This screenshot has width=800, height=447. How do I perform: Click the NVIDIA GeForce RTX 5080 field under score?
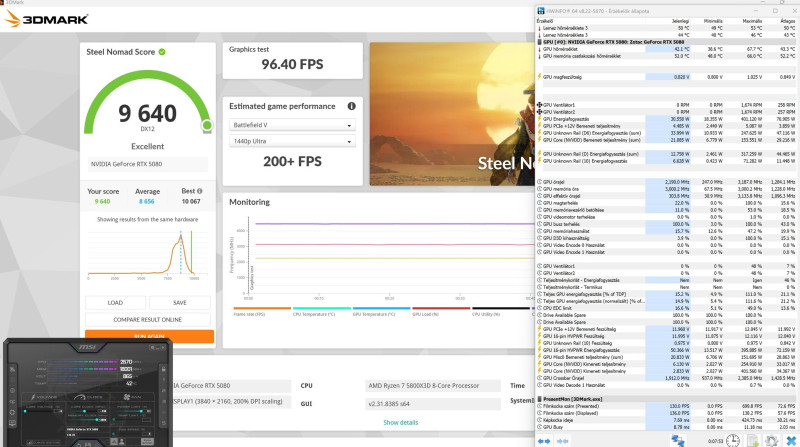coord(147,164)
